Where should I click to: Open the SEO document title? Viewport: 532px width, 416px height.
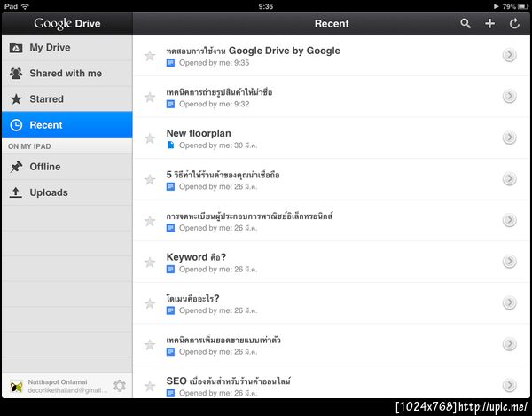click(229, 381)
